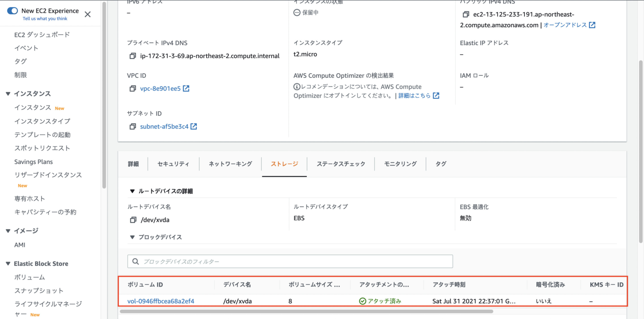Collapse the ルートデバイスの詳細 section
644x319 pixels.
pos(132,191)
